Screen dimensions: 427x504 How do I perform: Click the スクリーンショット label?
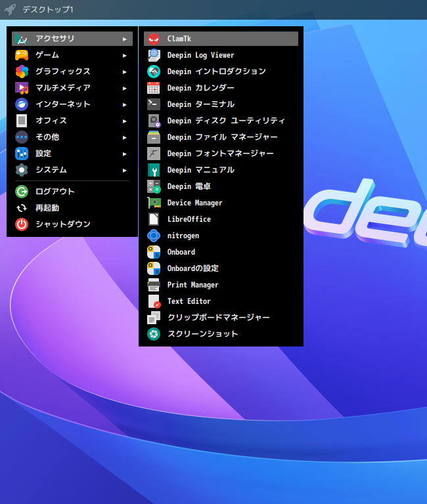pos(203,334)
